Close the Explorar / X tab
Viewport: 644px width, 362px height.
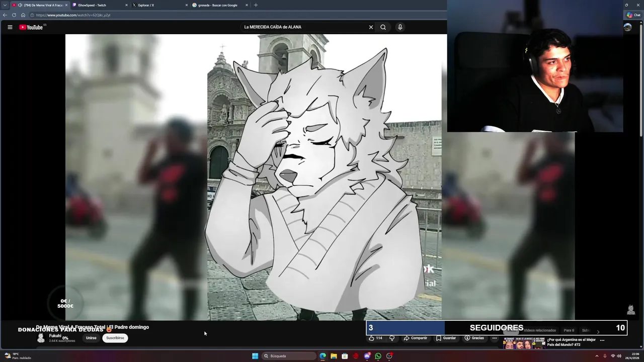pos(187,5)
